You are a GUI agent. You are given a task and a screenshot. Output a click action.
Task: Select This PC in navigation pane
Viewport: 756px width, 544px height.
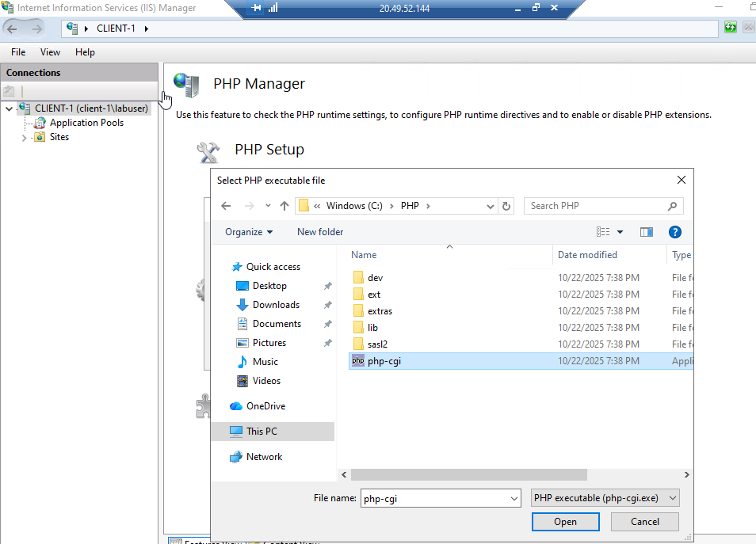273,432
